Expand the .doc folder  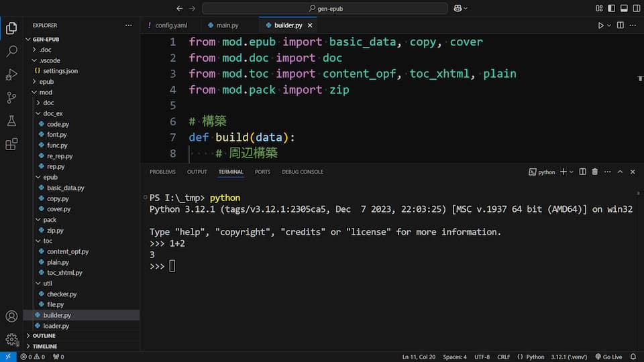click(x=34, y=50)
